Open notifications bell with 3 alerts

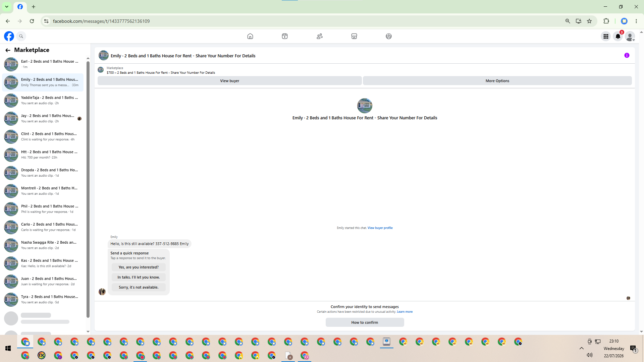(618, 36)
